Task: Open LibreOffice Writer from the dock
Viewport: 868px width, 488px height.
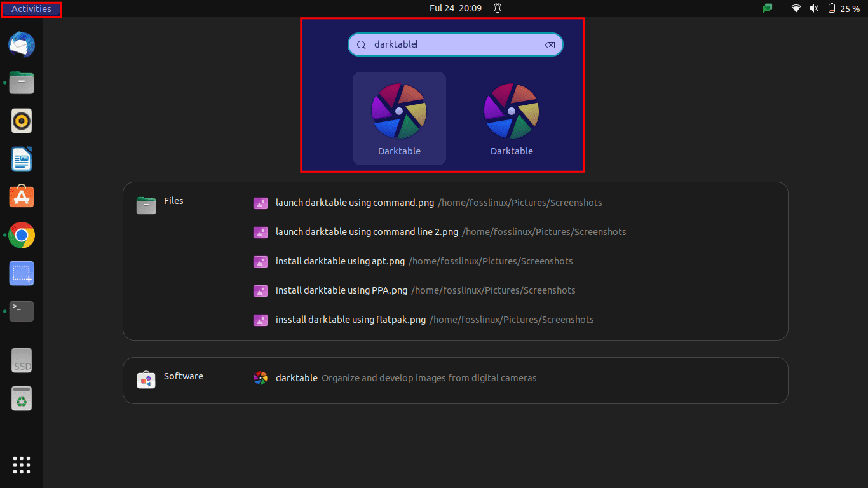Action: point(22,159)
